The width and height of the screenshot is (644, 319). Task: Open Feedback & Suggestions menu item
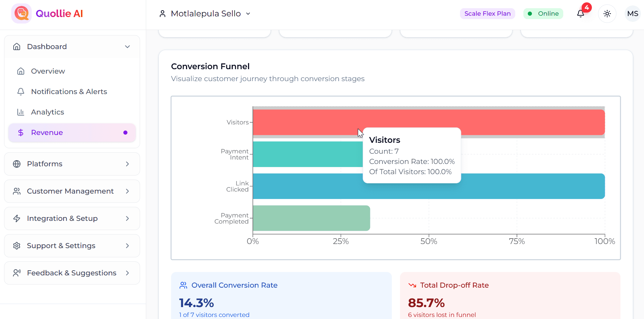click(x=71, y=273)
